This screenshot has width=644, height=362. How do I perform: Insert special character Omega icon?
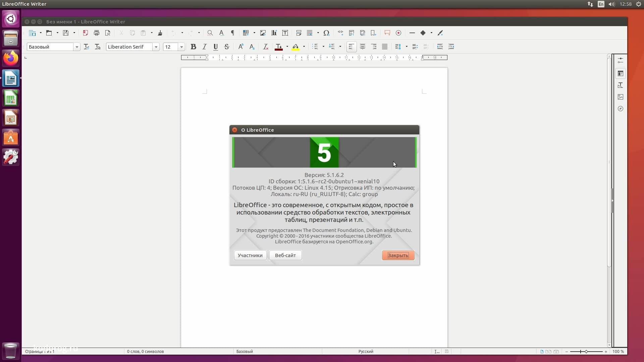pyautogui.click(x=326, y=33)
